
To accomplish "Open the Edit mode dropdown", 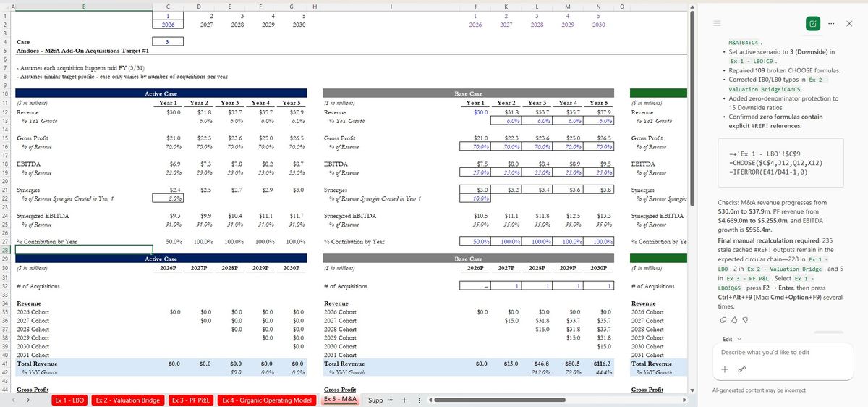I will (x=732, y=339).
